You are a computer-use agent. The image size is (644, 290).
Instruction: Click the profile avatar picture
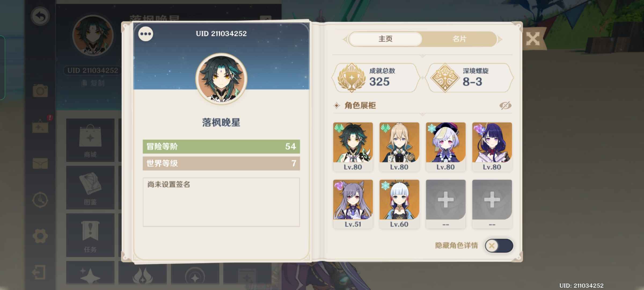click(221, 78)
